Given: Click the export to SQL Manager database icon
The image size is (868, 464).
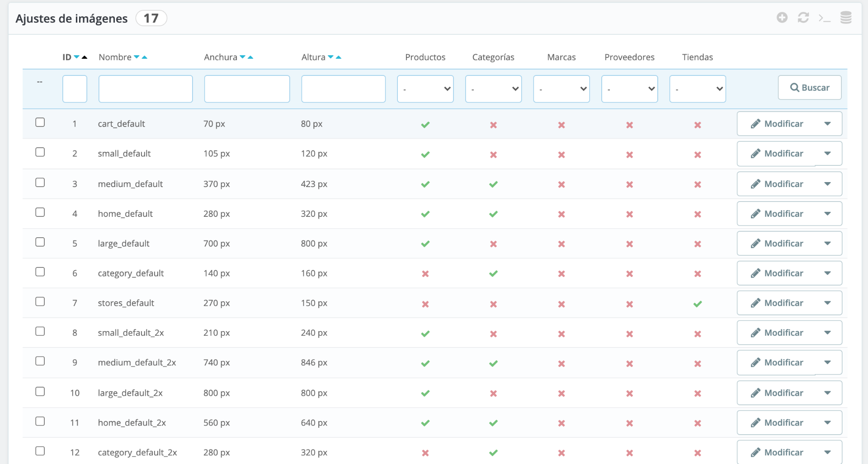Looking at the screenshot, I should [x=846, y=18].
